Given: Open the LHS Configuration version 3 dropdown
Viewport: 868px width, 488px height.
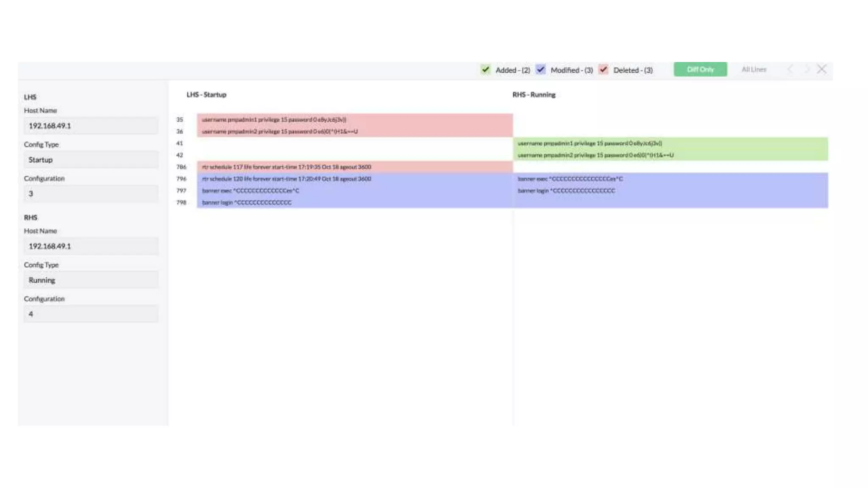Looking at the screenshot, I should [91, 194].
